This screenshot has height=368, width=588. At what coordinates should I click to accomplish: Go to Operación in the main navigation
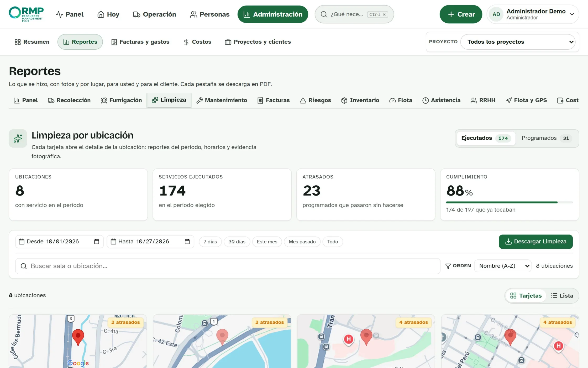coord(154,14)
